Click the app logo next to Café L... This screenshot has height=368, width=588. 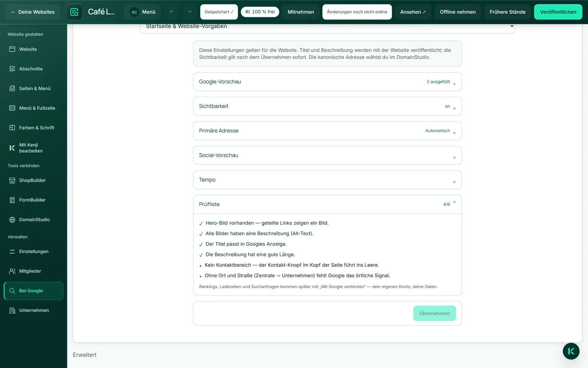(74, 12)
